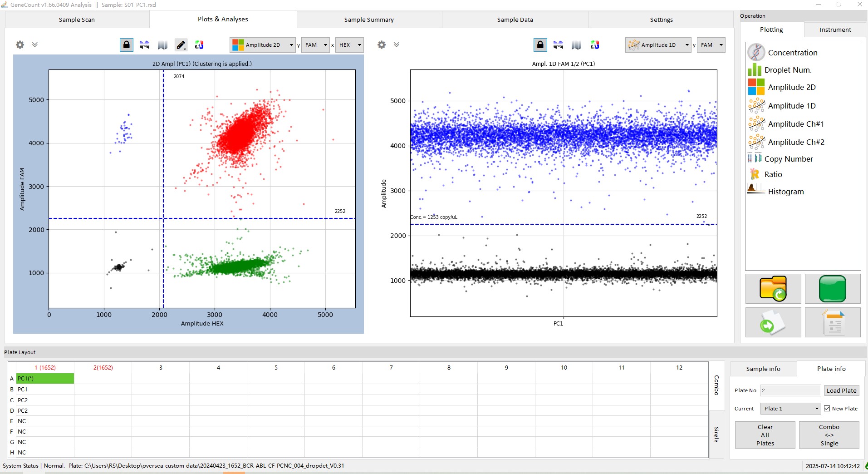Click Clear All Plates button
This screenshot has width=868, height=474.
765,435
